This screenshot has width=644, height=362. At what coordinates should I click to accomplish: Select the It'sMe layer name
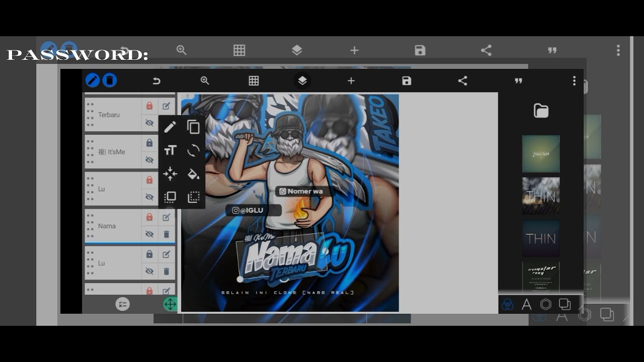click(x=111, y=152)
